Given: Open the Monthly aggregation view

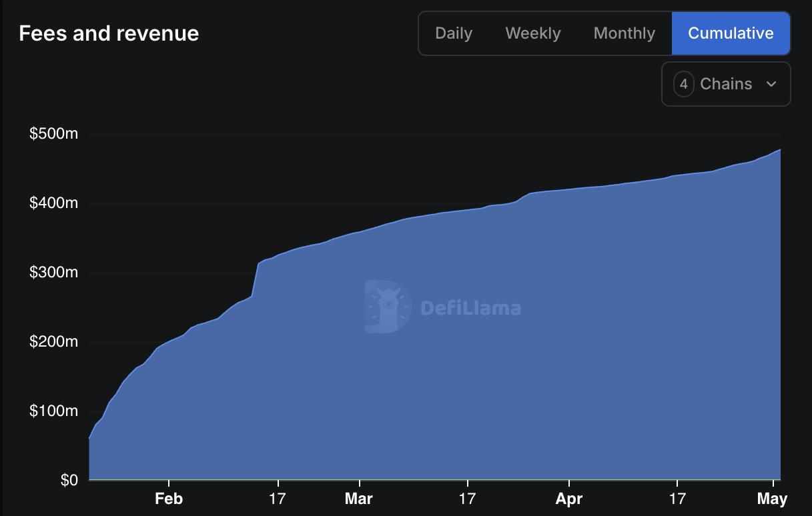Looking at the screenshot, I should [x=623, y=33].
